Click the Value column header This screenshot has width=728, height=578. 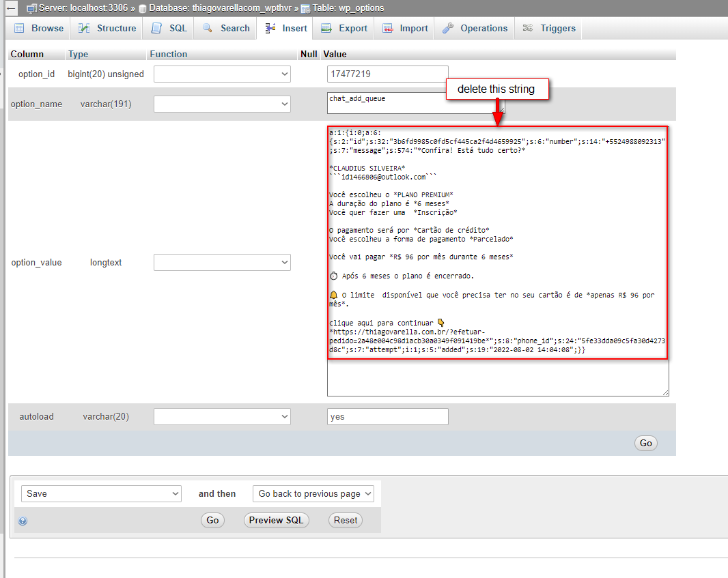point(335,55)
